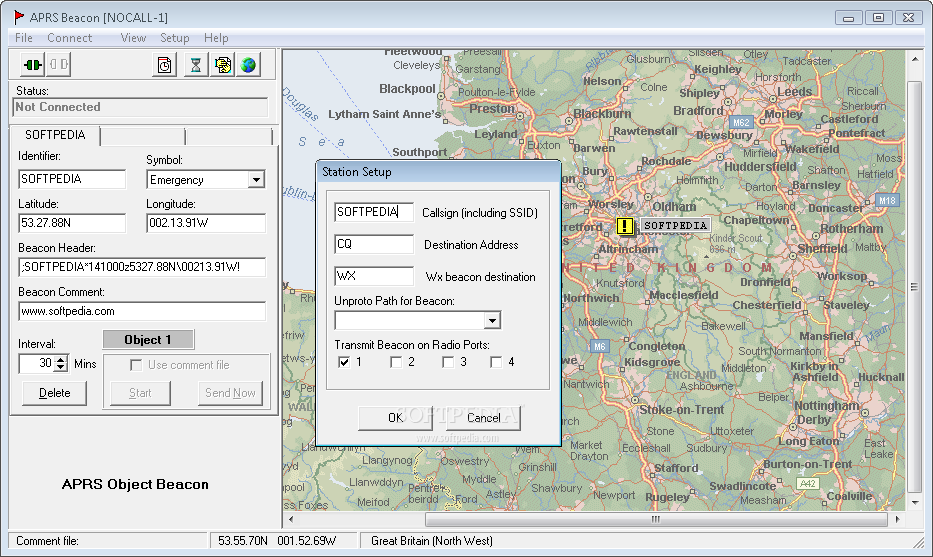This screenshot has width=933, height=557.
Task: Enable radio port 1 checkbox
Action: [x=344, y=362]
